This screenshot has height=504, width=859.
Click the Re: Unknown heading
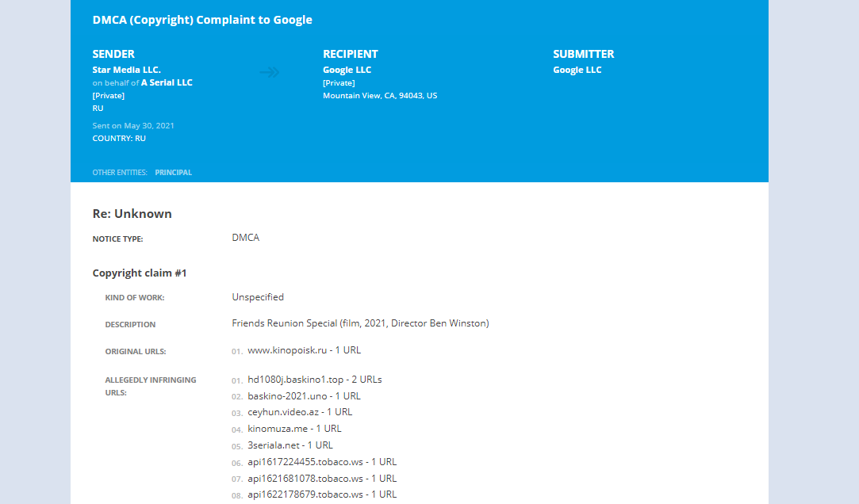point(132,214)
